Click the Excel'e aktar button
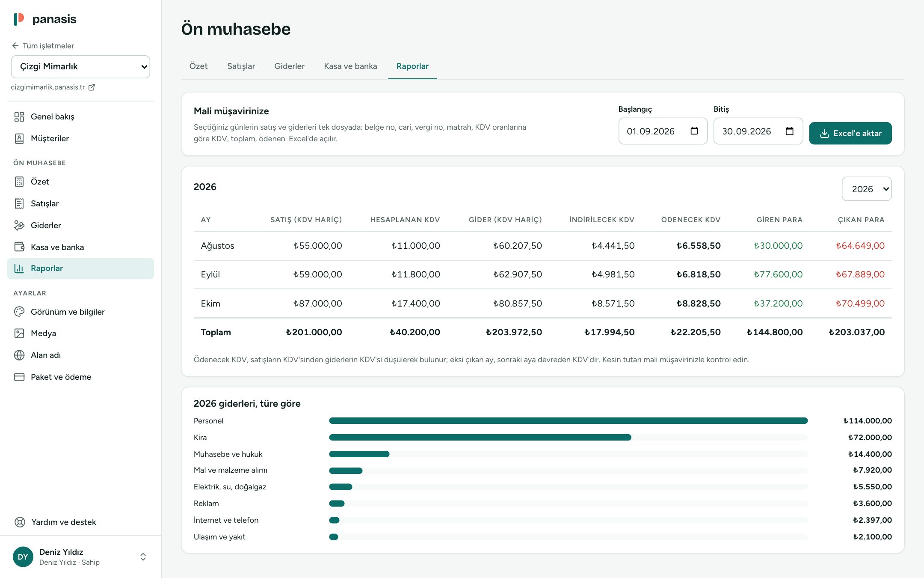This screenshot has width=924, height=578. [850, 133]
